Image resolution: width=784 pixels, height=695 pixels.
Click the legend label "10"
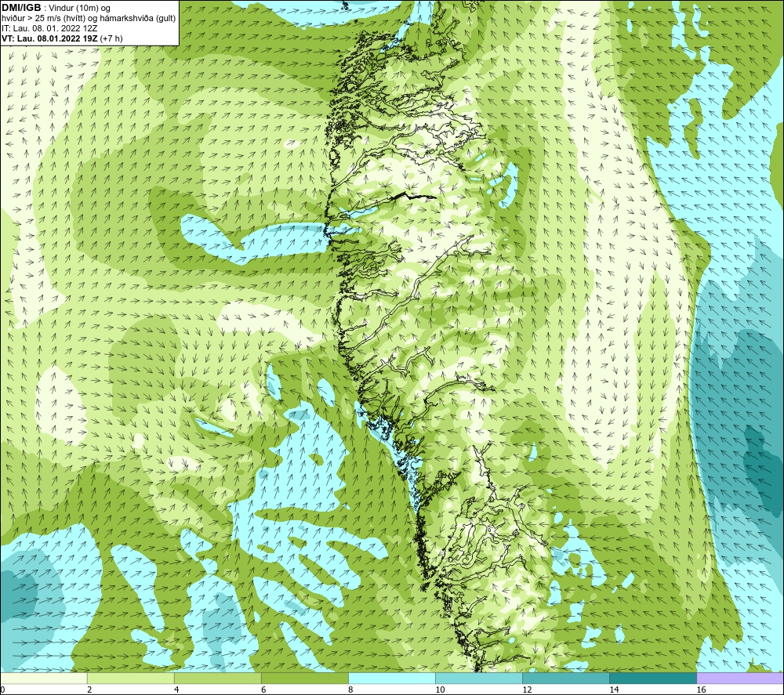tap(440, 690)
